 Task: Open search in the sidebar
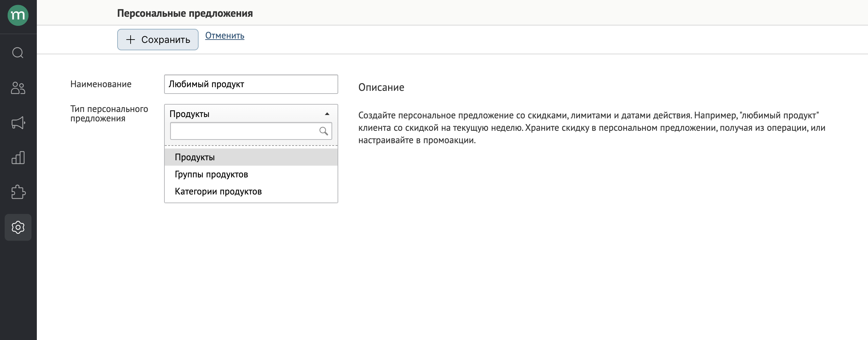coord(18,53)
